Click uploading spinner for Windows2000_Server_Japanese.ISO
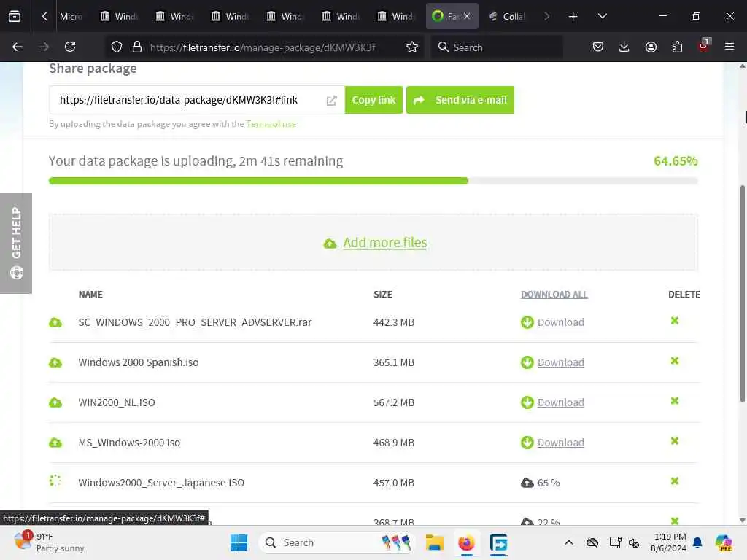The height and width of the screenshot is (560, 747). pyautogui.click(x=55, y=481)
